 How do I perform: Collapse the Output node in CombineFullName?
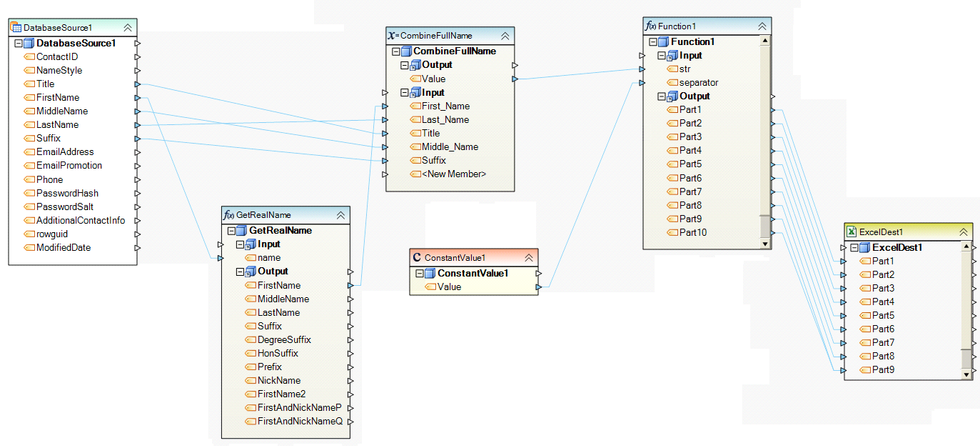point(405,65)
